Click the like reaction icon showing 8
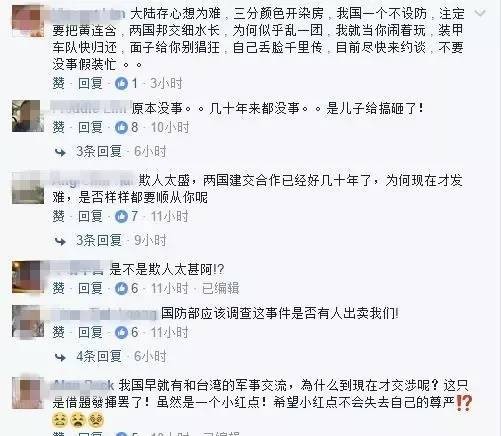Image resolution: width=501 pixels, height=436 pixels. coord(121,127)
